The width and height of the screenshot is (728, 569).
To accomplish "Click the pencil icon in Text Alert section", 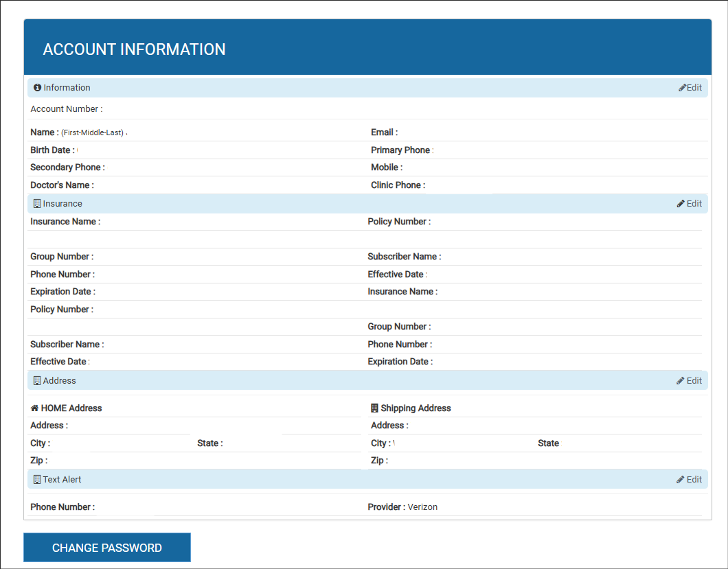I will [681, 479].
